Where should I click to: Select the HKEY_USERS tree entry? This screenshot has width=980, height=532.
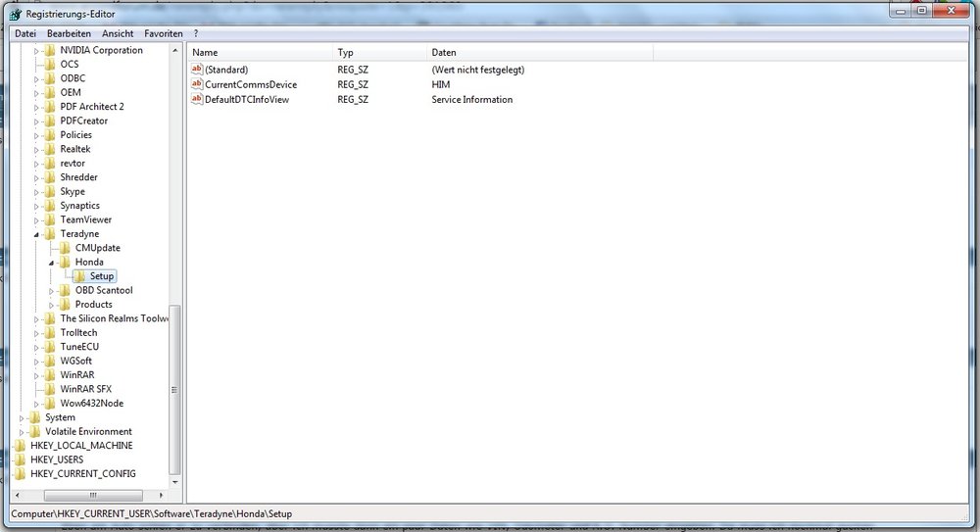(57, 459)
